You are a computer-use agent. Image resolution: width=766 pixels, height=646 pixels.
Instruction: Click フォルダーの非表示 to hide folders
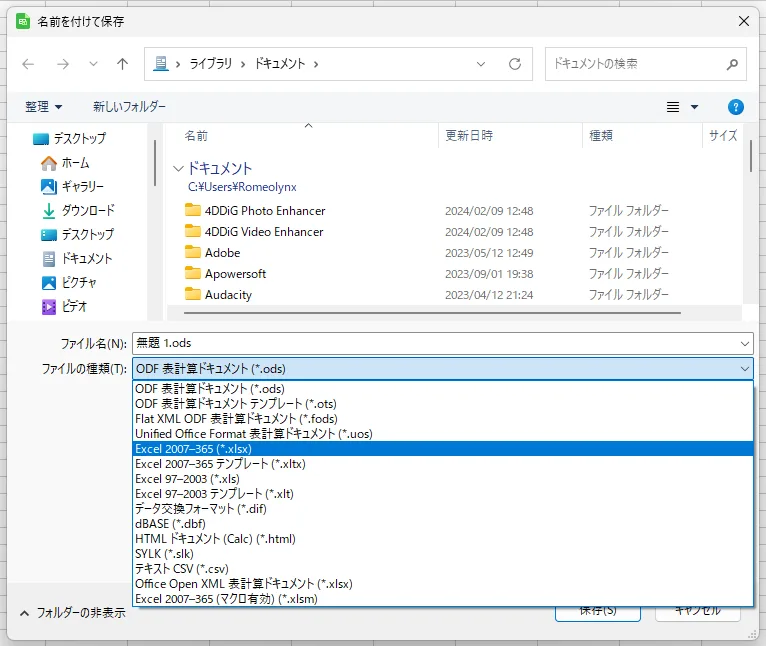point(72,613)
